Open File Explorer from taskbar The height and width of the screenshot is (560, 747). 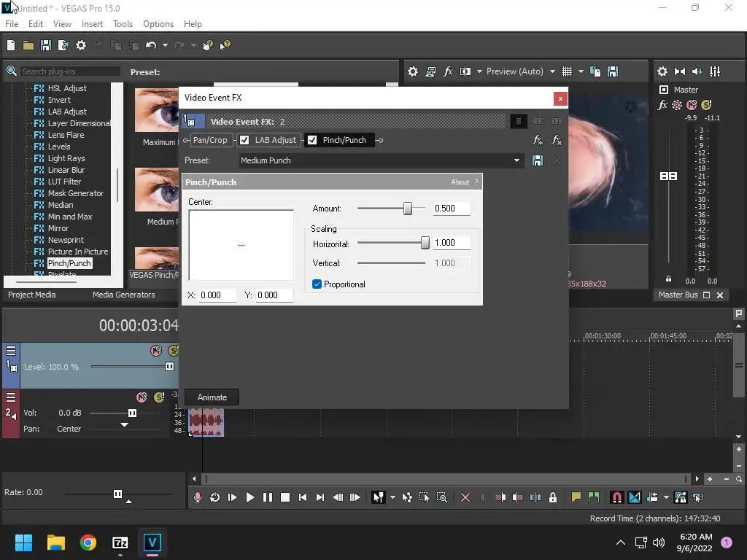(55, 542)
